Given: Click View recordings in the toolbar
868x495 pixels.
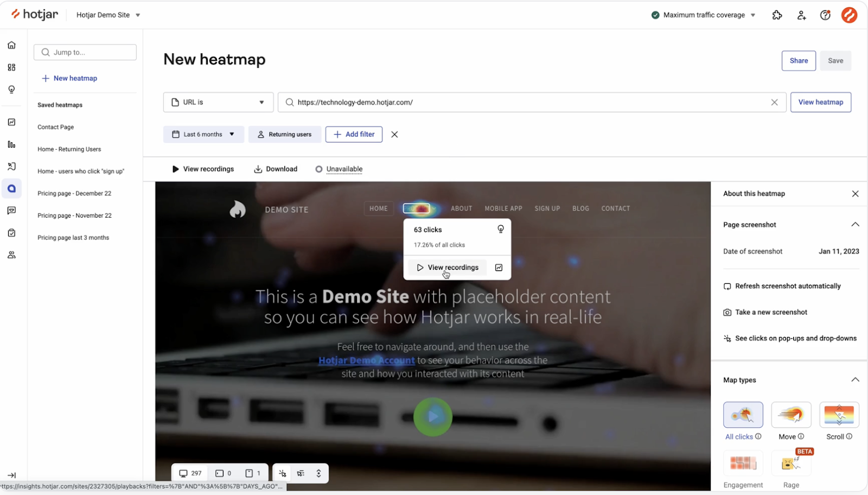Looking at the screenshot, I should (203, 169).
